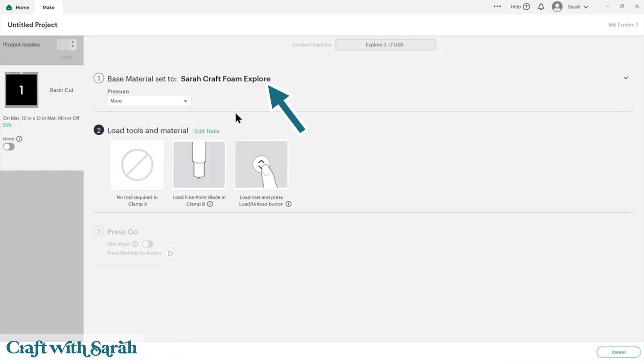Open the Pressure dropdown set to More
The image size is (644, 361).
point(149,101)
